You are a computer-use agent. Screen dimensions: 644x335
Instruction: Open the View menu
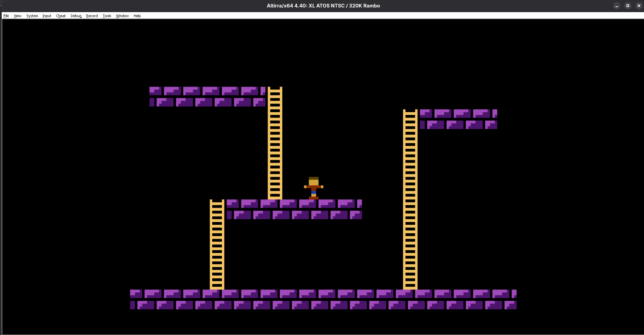click(17, 16)
